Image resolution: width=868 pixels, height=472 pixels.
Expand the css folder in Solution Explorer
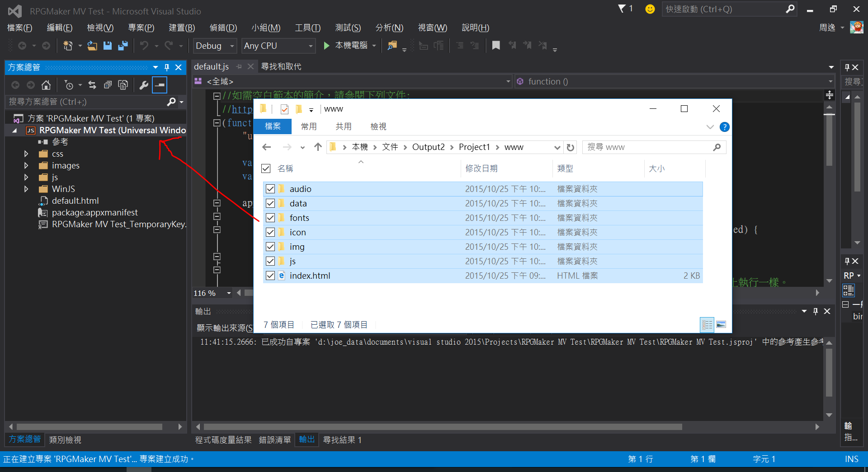coord(26,154)
